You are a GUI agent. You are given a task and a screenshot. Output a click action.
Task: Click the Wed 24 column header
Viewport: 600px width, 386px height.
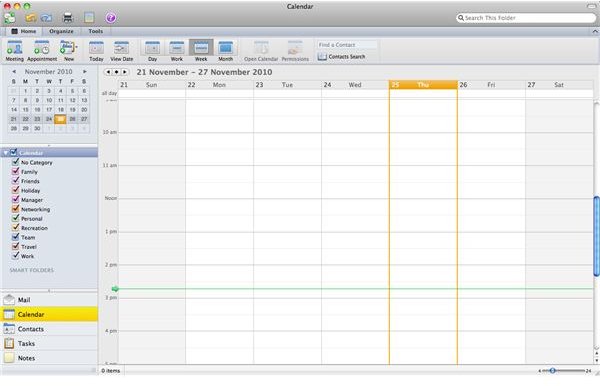tap(355, 85)
